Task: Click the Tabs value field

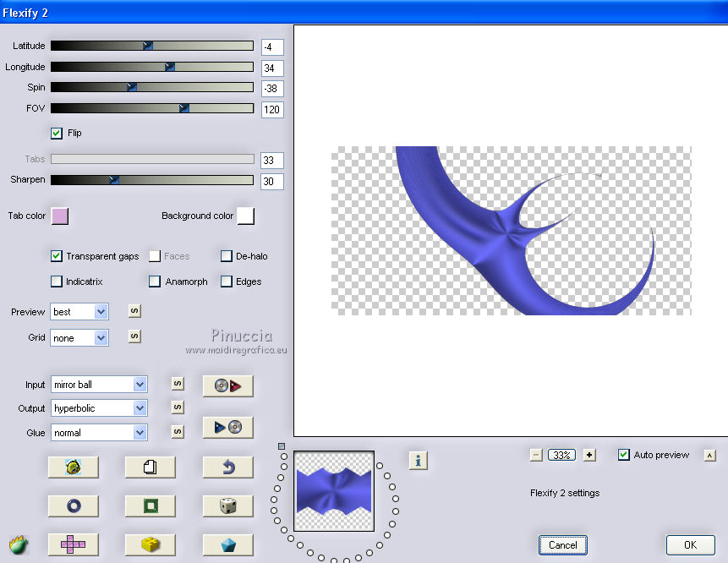Action: (x=272, y=161)
